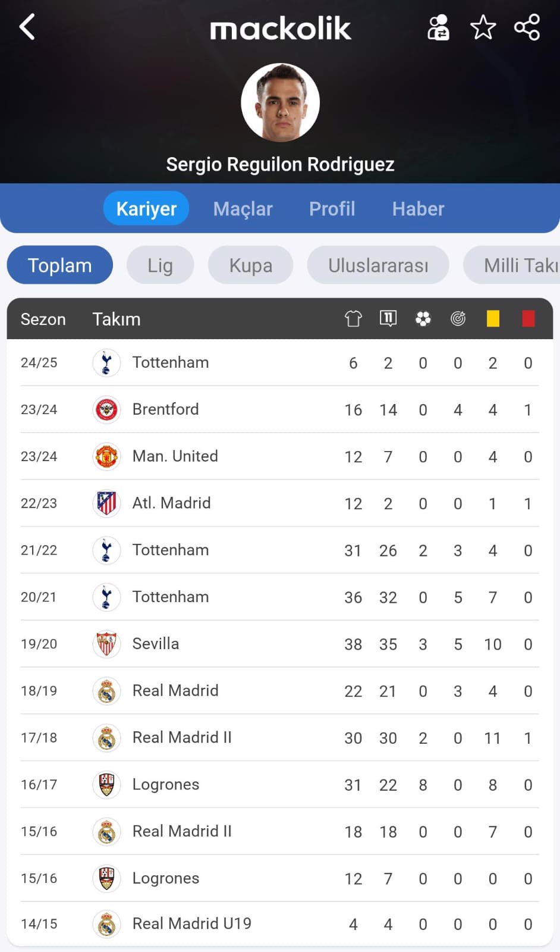Select the Kupa filter pill
The width and height of the screenshot is (560, 952).
(250, 265)
